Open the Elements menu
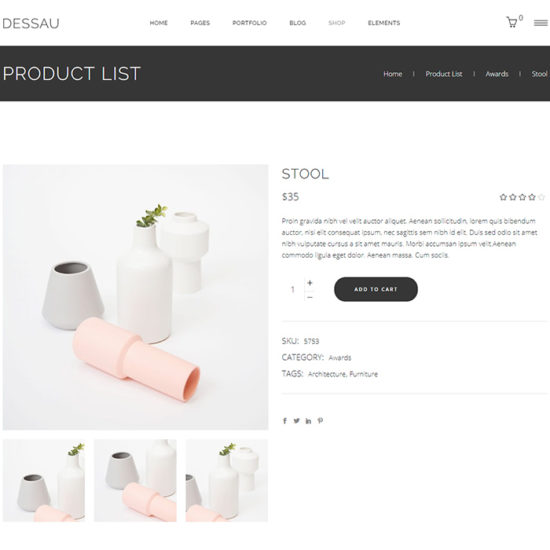Screen dimensions: 550x550 pos(384,23)
